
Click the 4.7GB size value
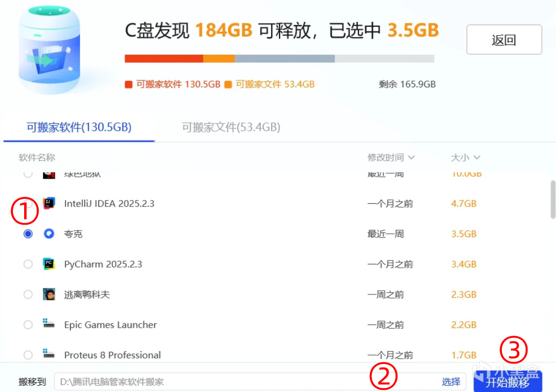[x=464, y=203]
